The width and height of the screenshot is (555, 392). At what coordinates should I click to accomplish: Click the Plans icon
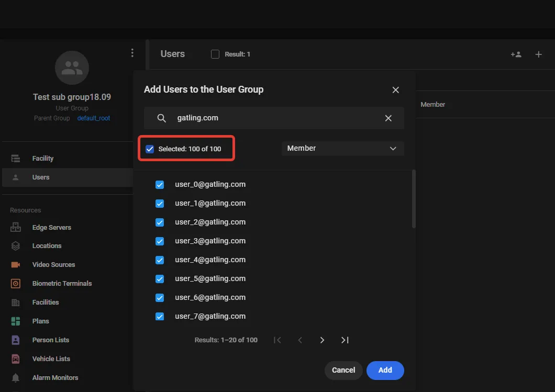point(16,321)
